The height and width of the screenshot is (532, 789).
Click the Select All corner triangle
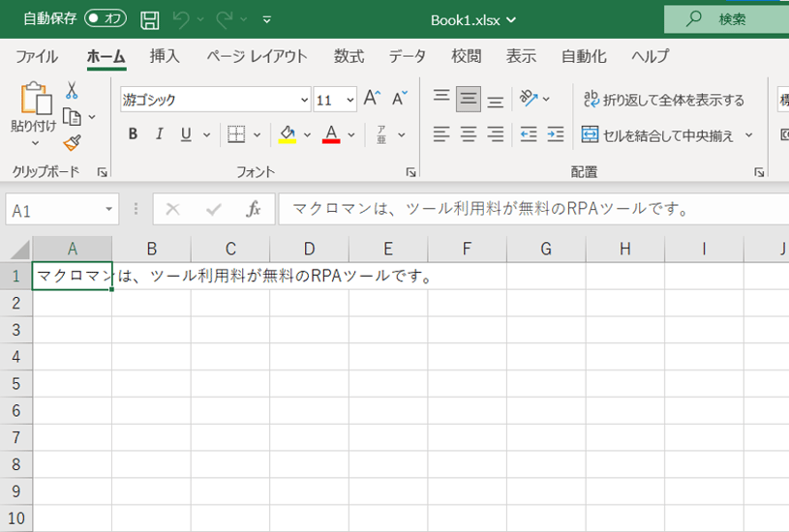[19, 250]
